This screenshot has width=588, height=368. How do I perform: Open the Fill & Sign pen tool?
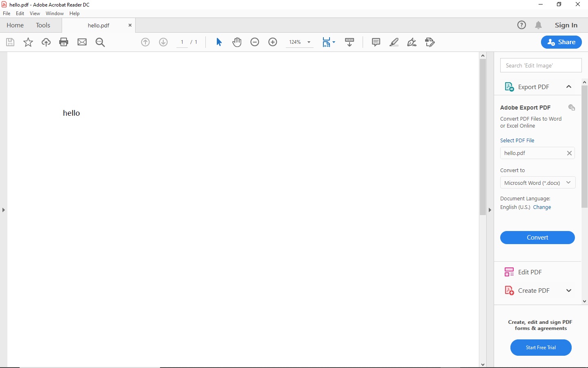click(412, 42)
